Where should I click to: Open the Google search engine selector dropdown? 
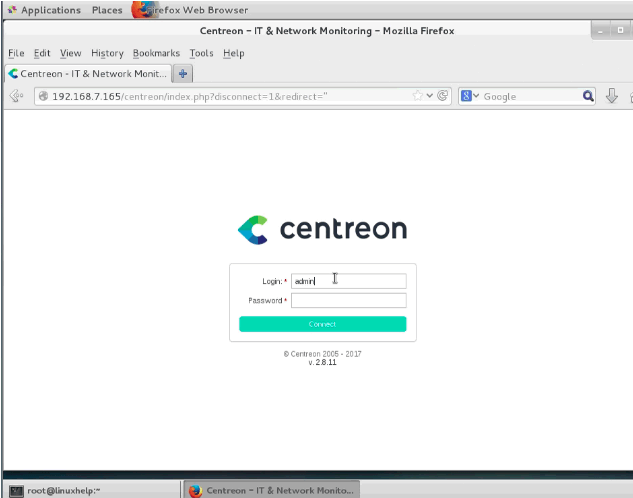[470, 96]
